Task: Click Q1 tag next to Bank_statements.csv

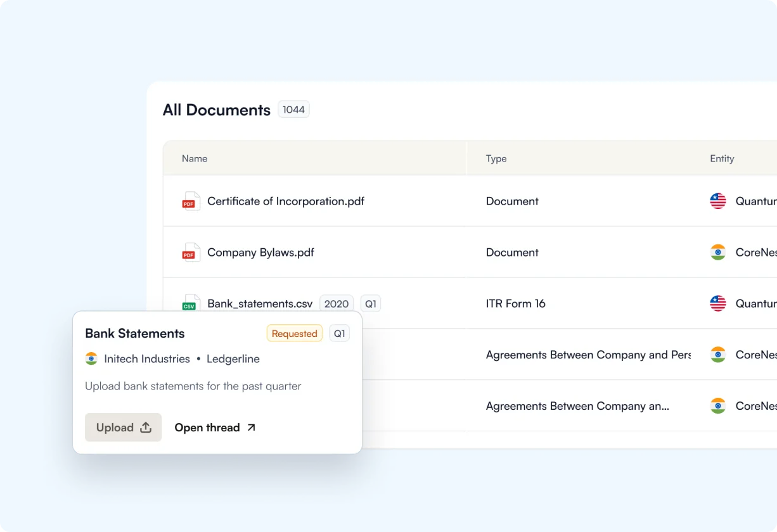Action: (x=371, y=304)
